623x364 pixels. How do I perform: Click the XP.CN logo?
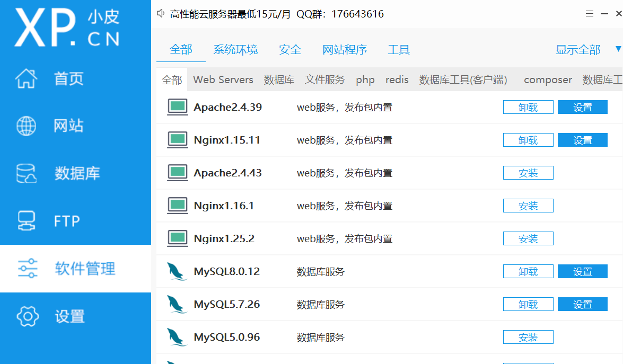click(67, 28)
